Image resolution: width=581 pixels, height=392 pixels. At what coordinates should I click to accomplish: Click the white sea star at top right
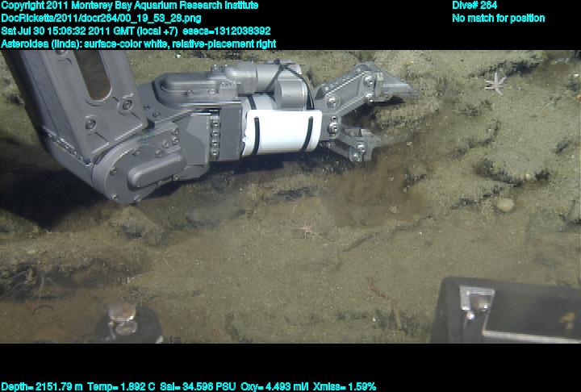(x=494, y=81)
